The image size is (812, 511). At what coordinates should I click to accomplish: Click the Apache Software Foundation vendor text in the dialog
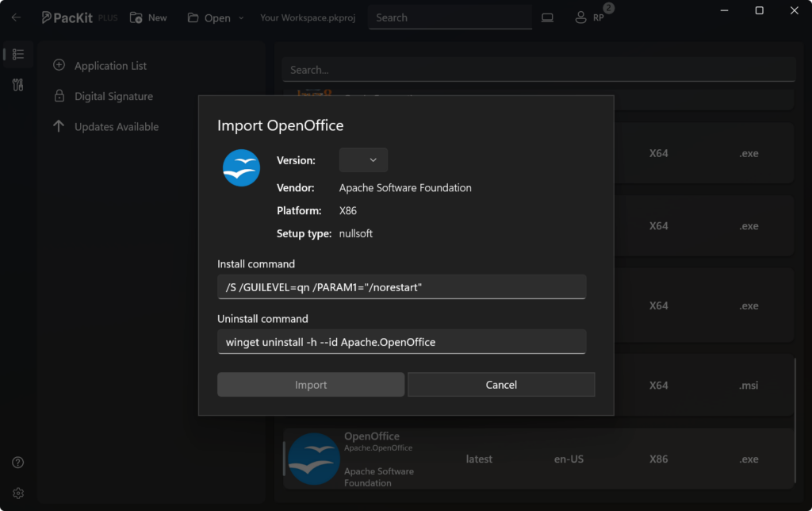click(405, 187)
